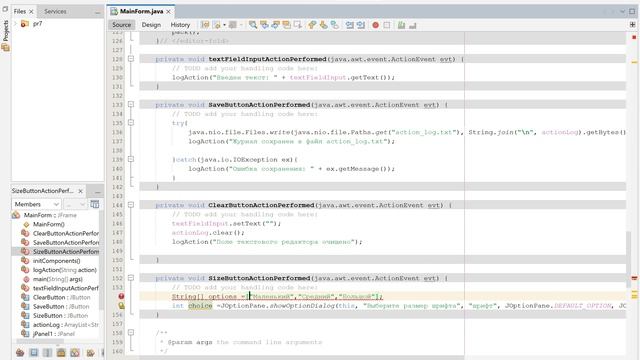The height and width of the screenshot is (360, 640).
Task: Click the red Start Macro Recording icon
Action: click(x=376, y=25)
